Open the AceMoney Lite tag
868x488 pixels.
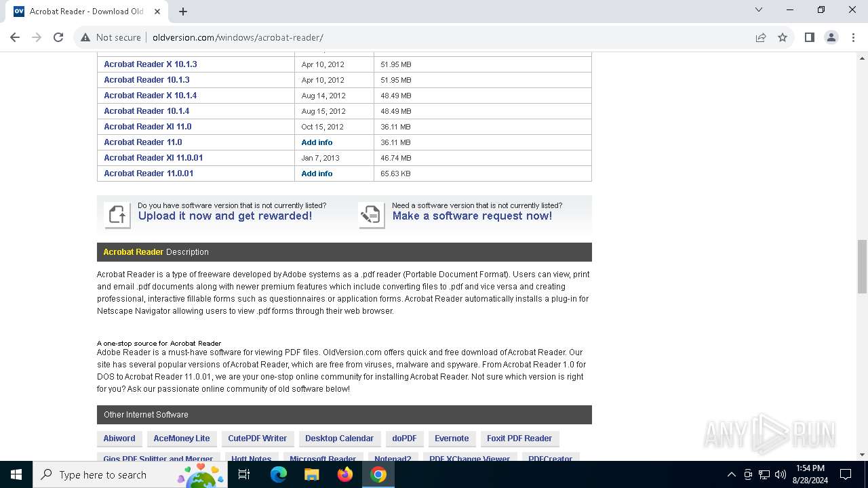tap(182, 439)
